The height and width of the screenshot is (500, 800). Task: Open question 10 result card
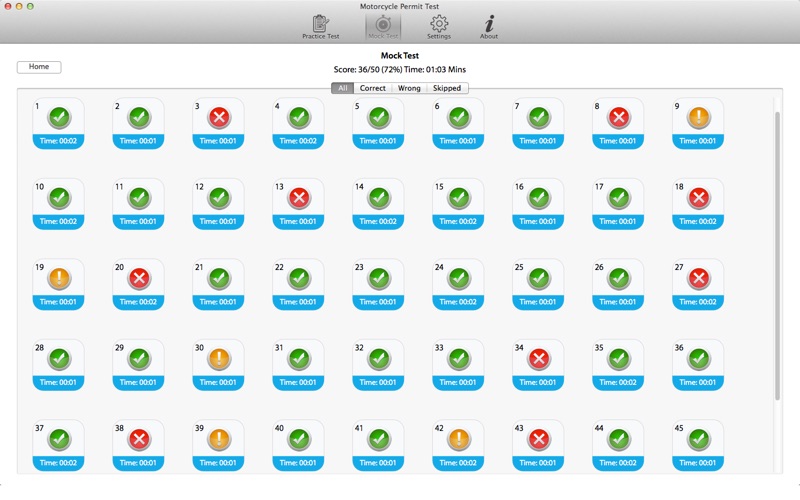(59, 204)
